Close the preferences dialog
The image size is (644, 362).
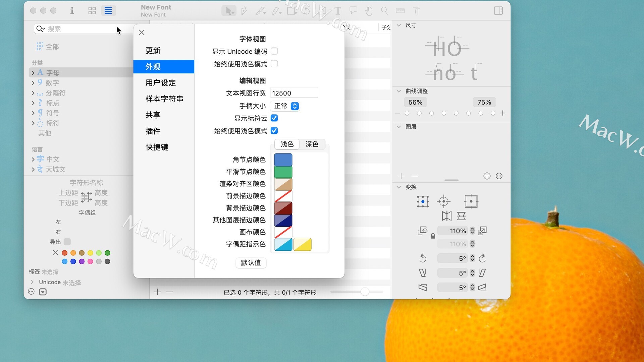[142, 33]
